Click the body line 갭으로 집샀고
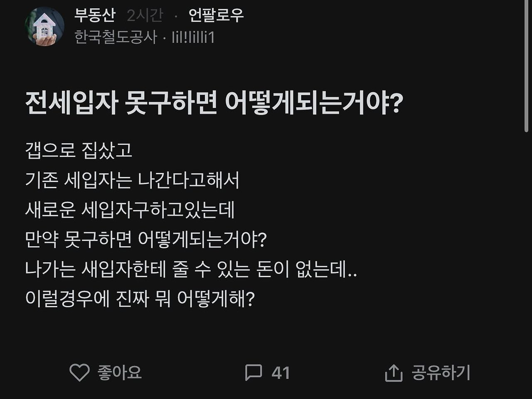 (x=79, y=150)
